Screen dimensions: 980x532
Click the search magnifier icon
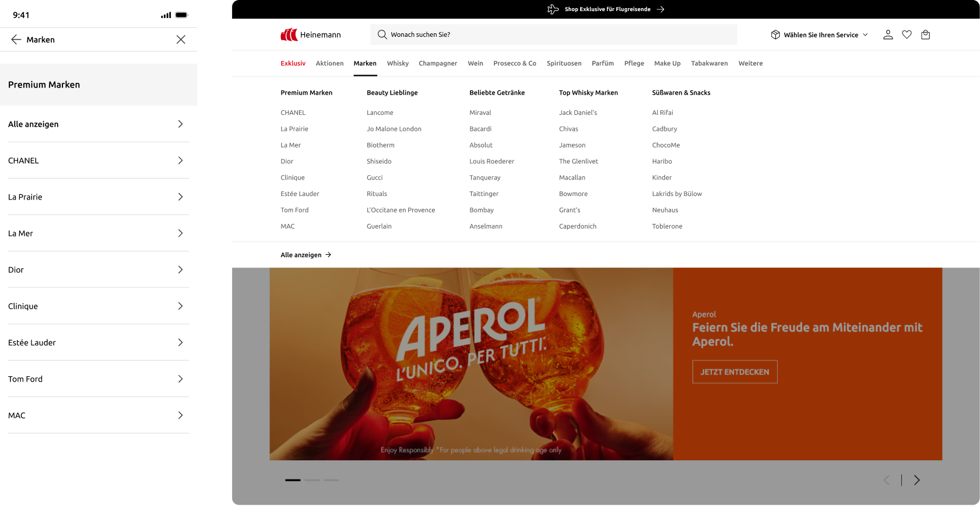click(382, 34)
